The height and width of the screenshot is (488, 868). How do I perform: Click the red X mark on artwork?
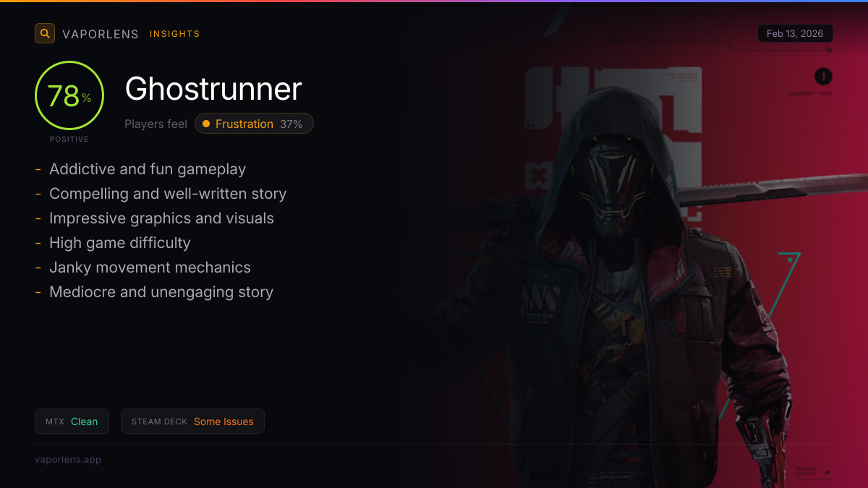click(x=538, y=174)
